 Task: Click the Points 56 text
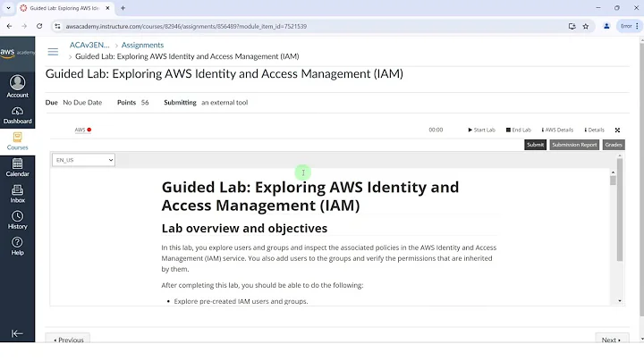point(133,103)
